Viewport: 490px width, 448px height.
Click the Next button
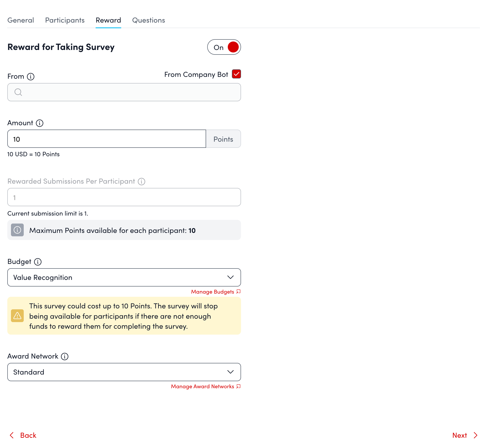[460, 435]
